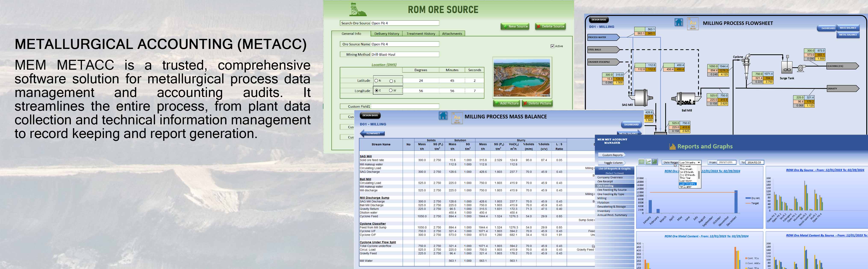Click the From date field in Reports
Image resolution: width=868 pixels, height=269 pixels.
pos(727,162)
